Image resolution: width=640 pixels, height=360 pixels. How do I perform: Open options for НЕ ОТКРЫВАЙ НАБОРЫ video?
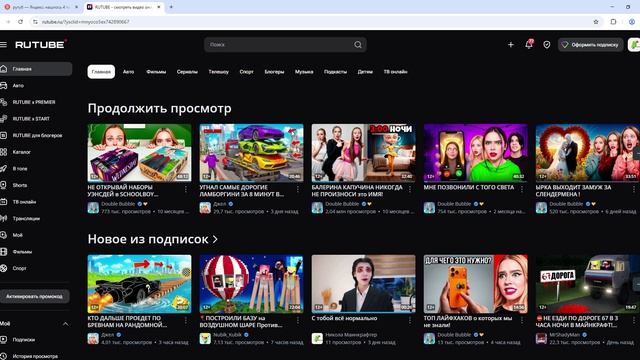click(x=186, y=189)
